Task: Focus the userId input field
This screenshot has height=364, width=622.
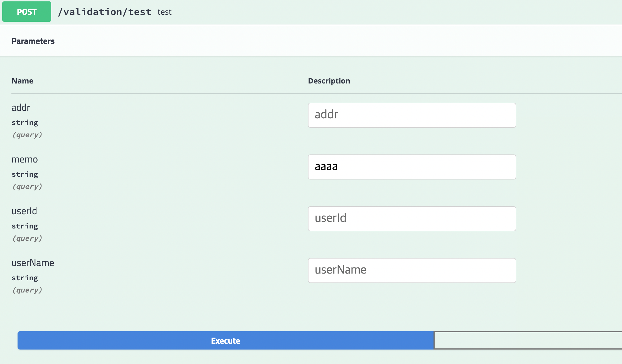Action: tap(412, 219)
